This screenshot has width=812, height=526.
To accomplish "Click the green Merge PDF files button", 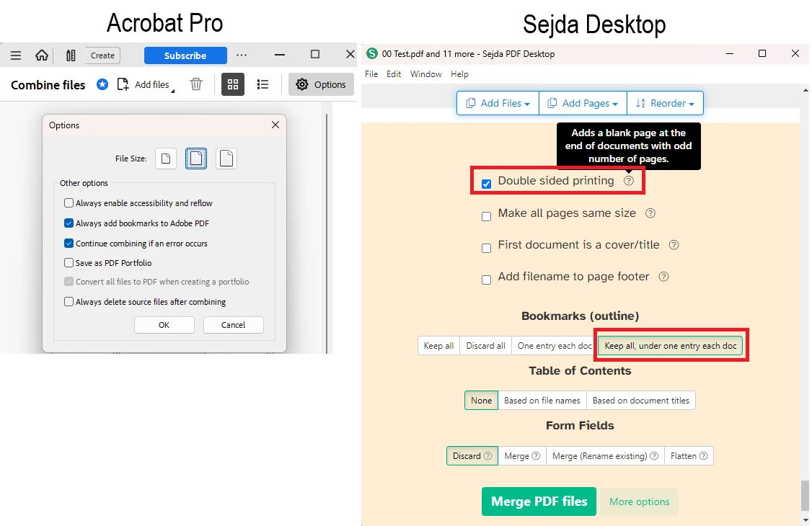I will pos(539,502).
